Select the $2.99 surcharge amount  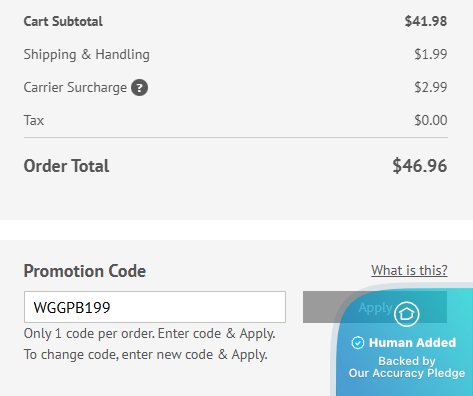point(431,87)
